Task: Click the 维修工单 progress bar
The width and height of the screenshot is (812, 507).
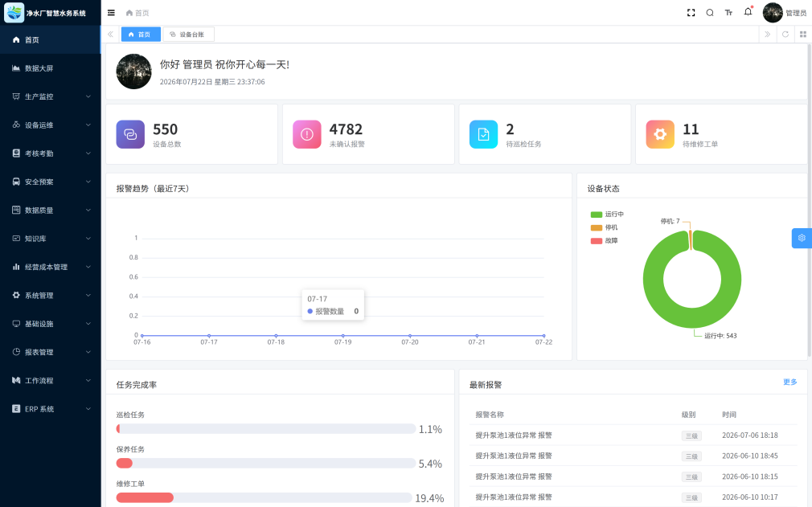Action: [265, 498]
